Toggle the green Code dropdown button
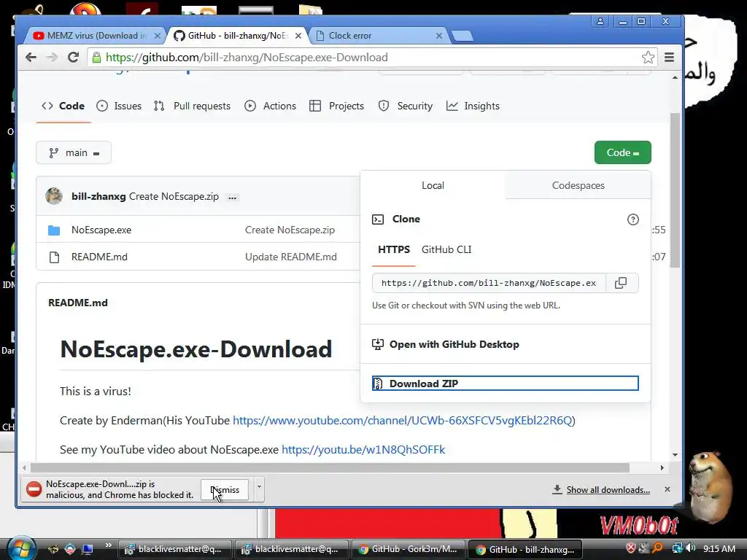The height and width of the screenshot is (560, 747). click(623, 153)
